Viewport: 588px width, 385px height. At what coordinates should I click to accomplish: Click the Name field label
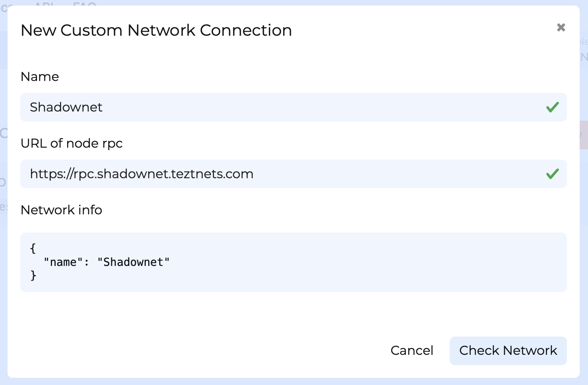click(40, 77)
